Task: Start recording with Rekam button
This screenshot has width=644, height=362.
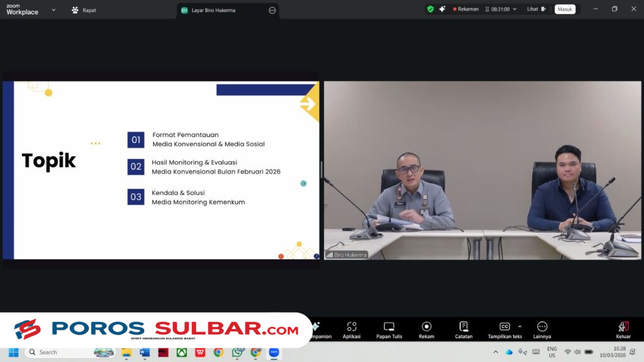Action: [x=426, y=329]
